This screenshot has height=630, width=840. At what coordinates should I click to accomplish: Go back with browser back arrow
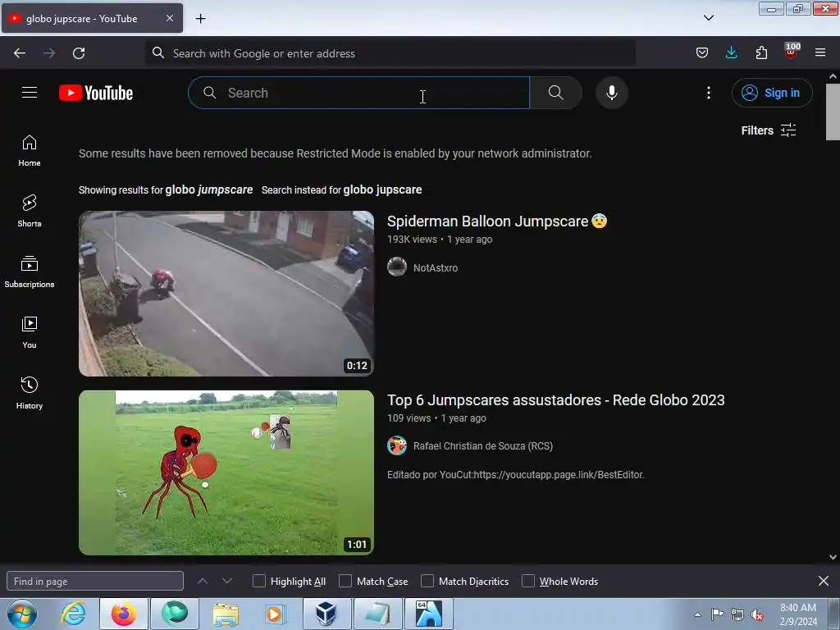point(20,53)
